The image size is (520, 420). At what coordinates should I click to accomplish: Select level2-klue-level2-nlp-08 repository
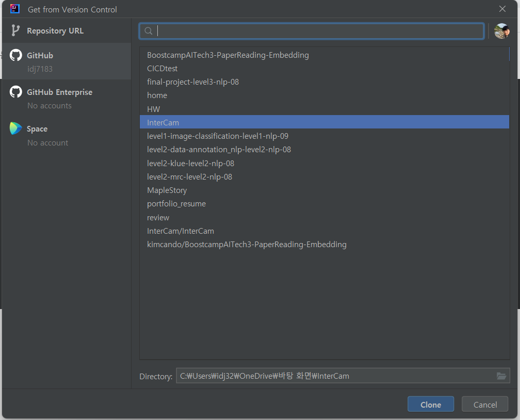point(324,163)
